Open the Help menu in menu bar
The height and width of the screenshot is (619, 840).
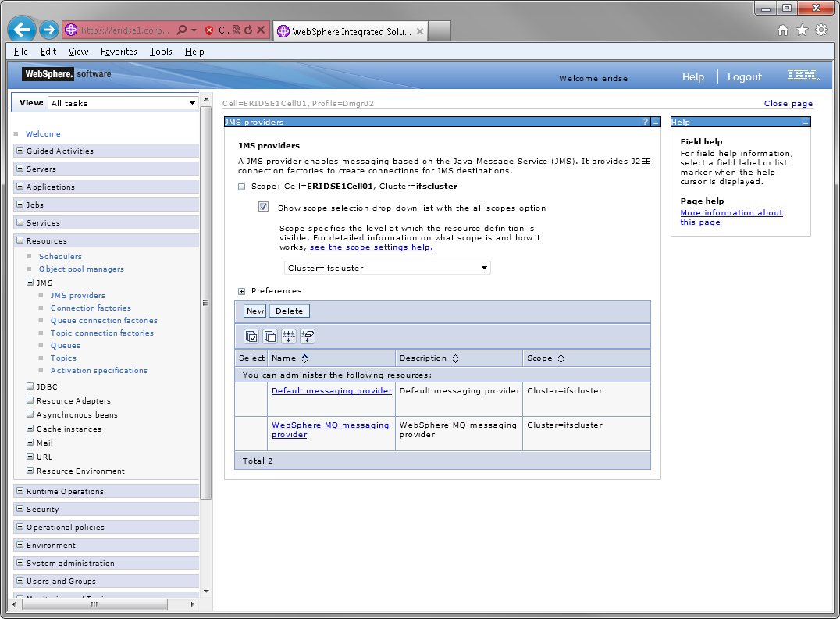point(194,52)
